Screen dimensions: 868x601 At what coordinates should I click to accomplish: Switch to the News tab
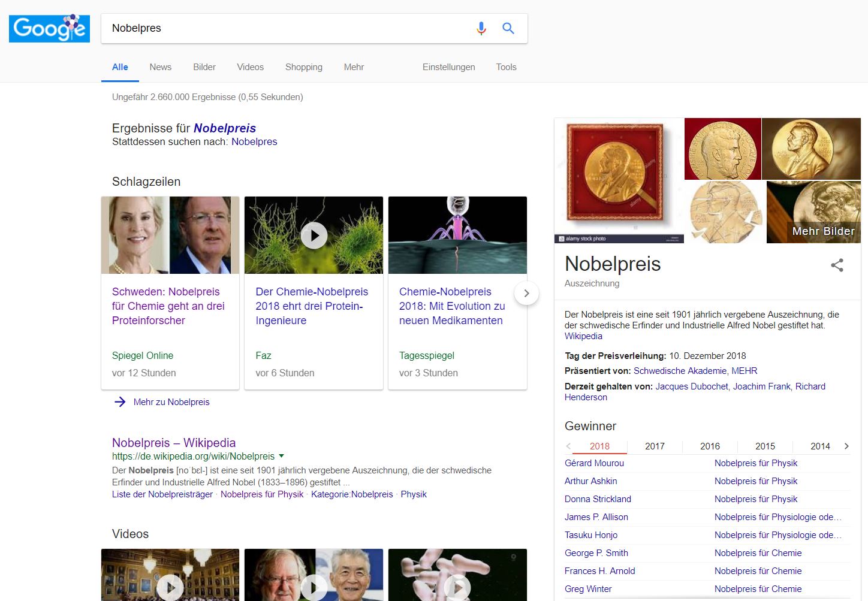click(160, 67)
